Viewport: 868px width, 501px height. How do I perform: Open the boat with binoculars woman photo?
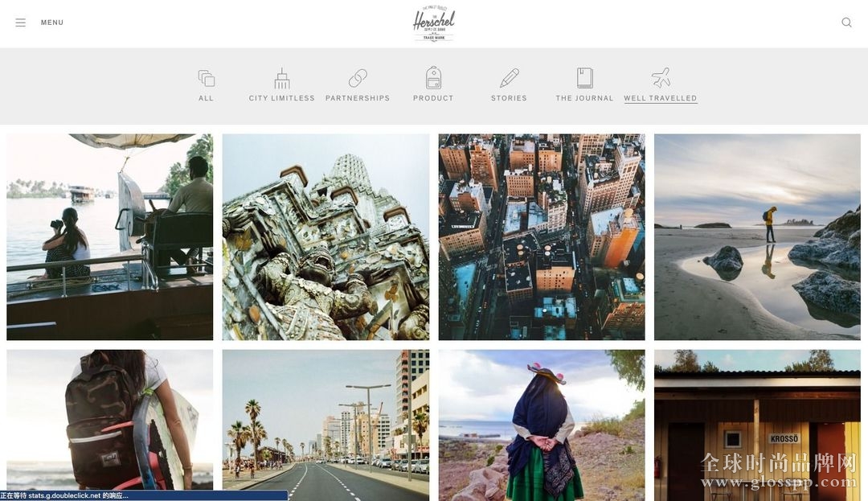109,237
